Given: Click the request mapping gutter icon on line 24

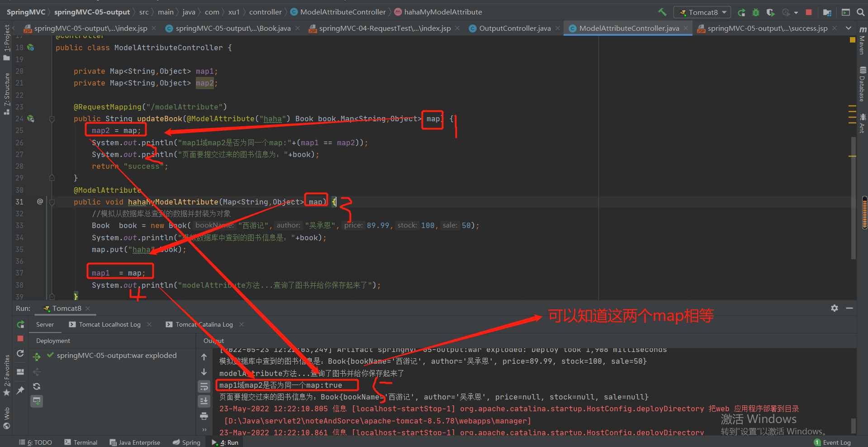Looking at the screenshot, I should click(31, 119).
